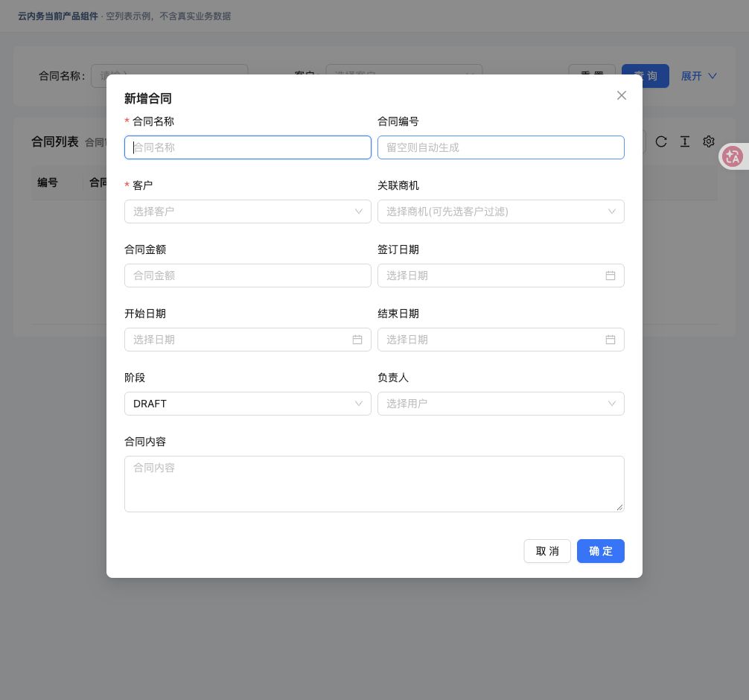The width and height of the screenshot is (749, 700).
Task: Click the 合同编号 input field
Action: [x=500, y=147]
